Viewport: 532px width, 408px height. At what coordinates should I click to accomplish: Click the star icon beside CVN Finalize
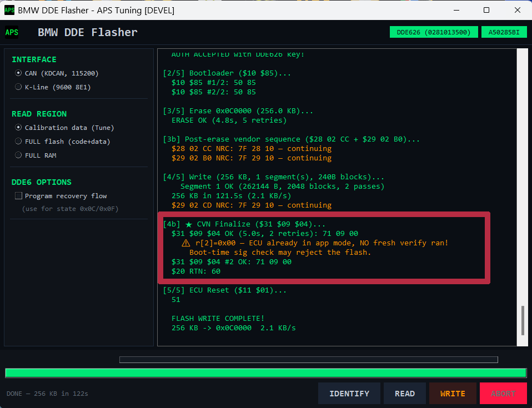(189, 224)
